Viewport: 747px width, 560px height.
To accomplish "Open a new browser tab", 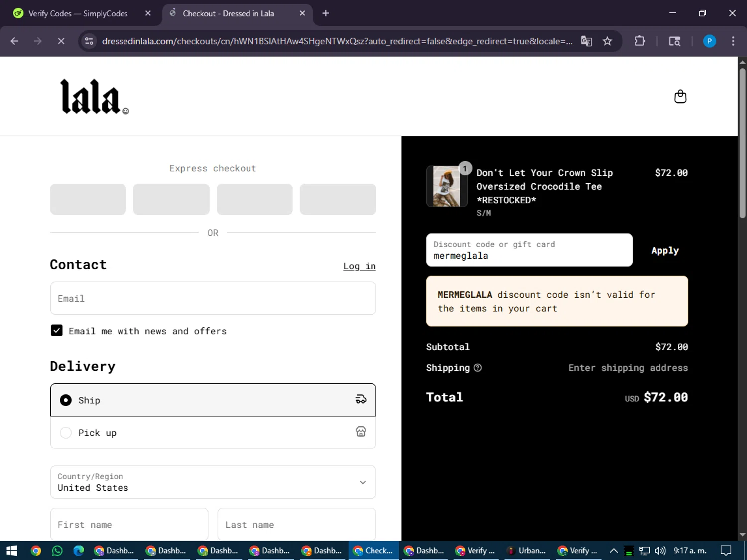I will tap(326, 13).
